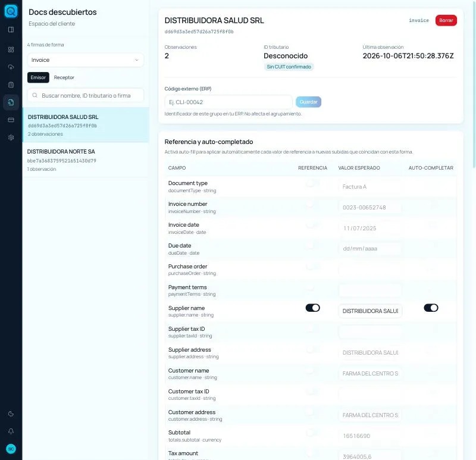Open the discovered documents sidebar icon

[11, 102]
